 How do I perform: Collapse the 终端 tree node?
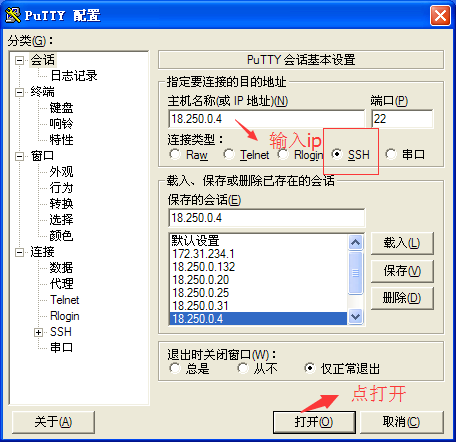click(20, 92)
